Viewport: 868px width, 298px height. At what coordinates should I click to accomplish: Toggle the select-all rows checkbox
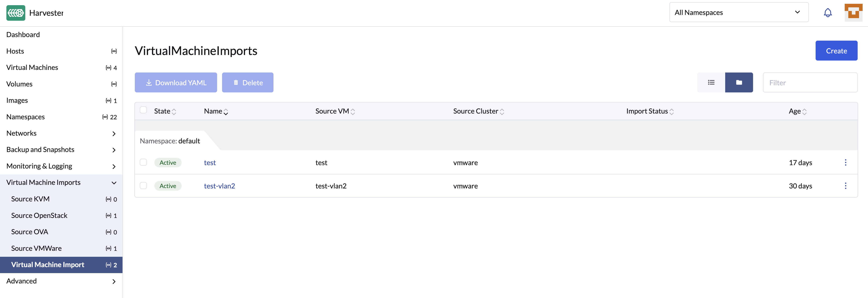pyautogui.click(x=143, y=110)
